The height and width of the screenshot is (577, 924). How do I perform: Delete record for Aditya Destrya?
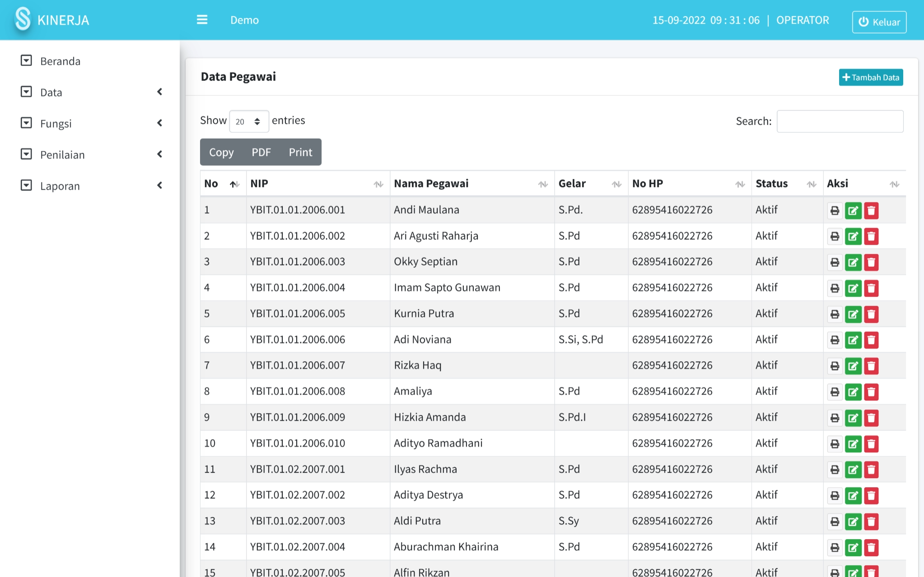coord(871,496)
